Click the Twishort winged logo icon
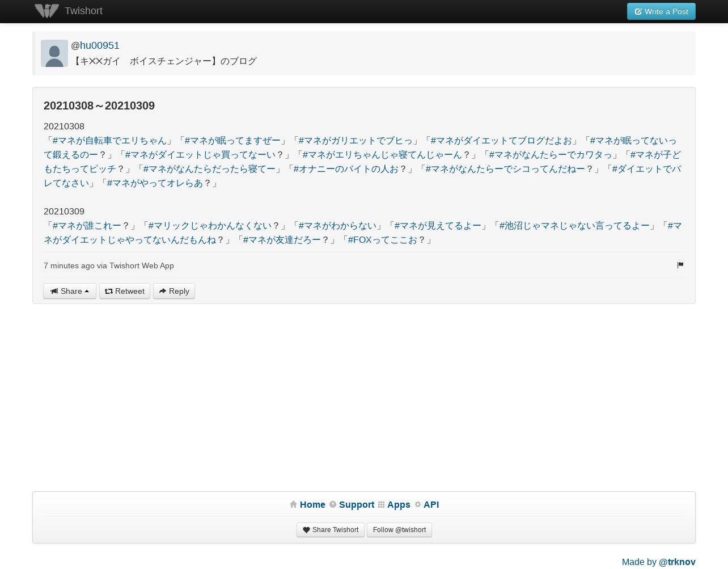This screenshot has height=569, width=728. pyautogui.click(x=46, y=11)
